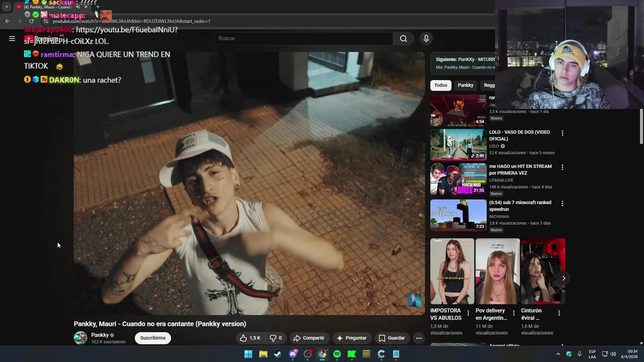
Task: Reload the page with refresh icon
Action: coord(31,21)
